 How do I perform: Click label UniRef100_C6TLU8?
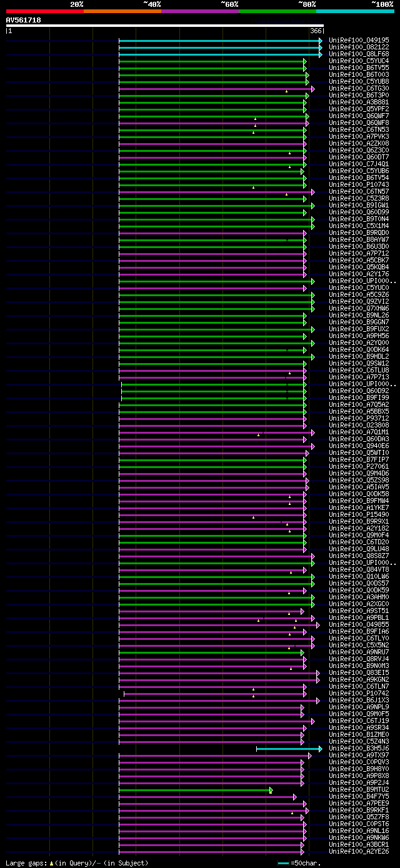pyautogui.click(x=359, y=370)
